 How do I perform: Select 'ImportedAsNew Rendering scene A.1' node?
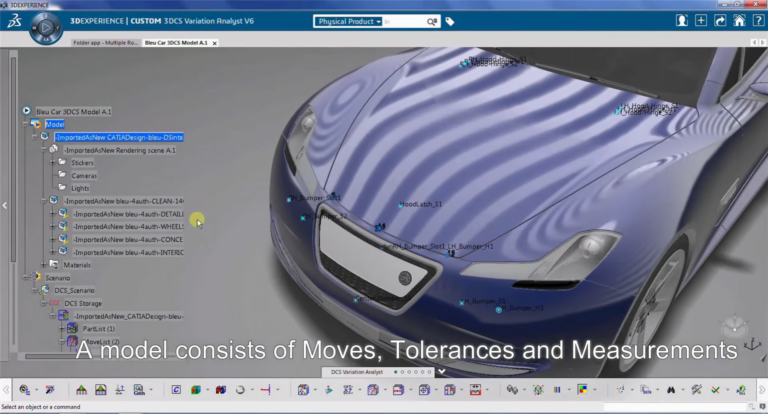coord(120,150)
